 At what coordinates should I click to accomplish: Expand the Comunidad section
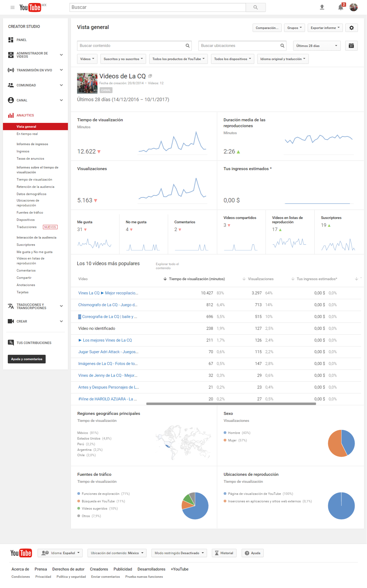61,85
